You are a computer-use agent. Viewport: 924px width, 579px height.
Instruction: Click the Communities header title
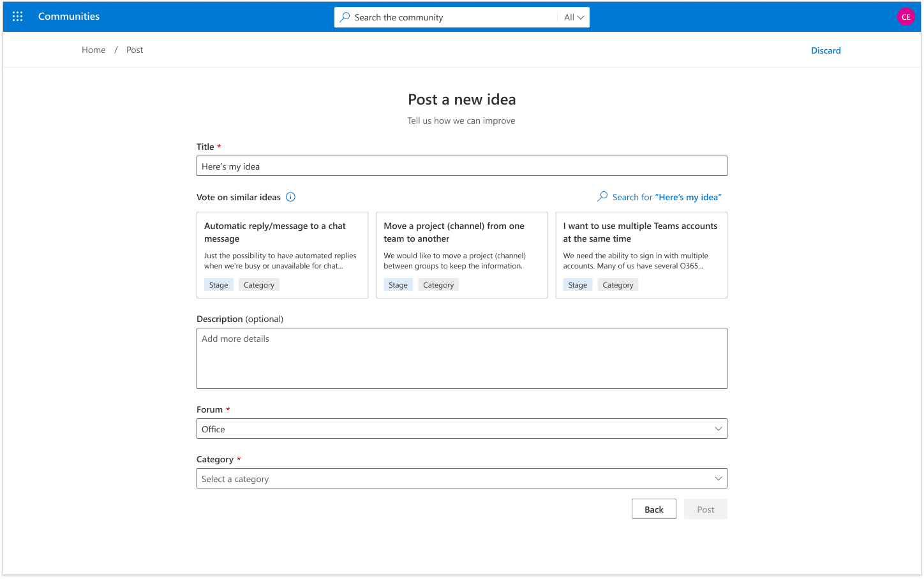click(x=69, y=17)
